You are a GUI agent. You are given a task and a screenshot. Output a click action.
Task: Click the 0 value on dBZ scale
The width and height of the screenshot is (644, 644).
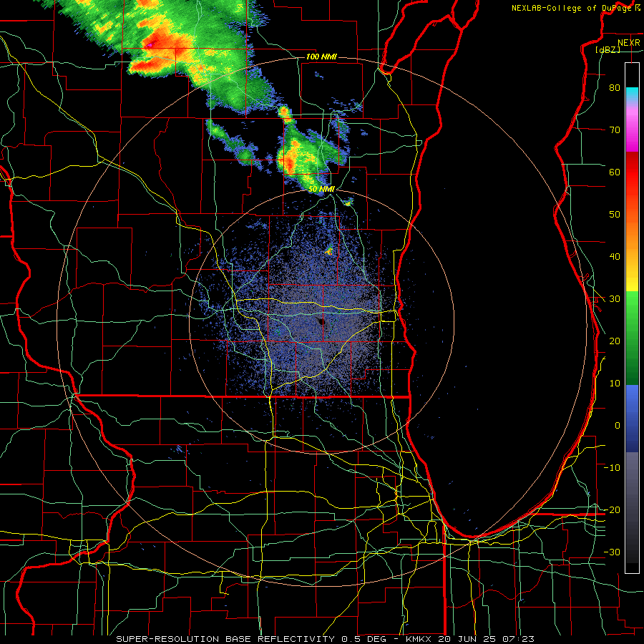coord(617,426)
